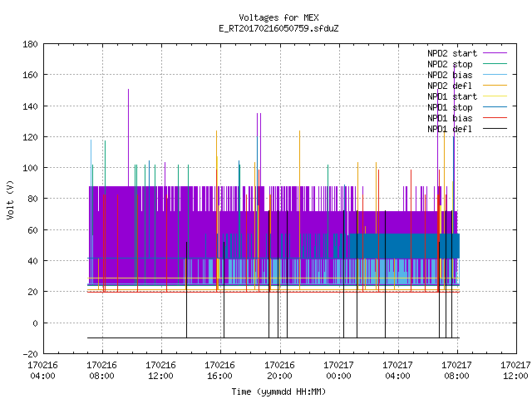Screen dimensions: 532x399
Task: Click the 20 y-axis tick label
Action: (x=32, y=292)
